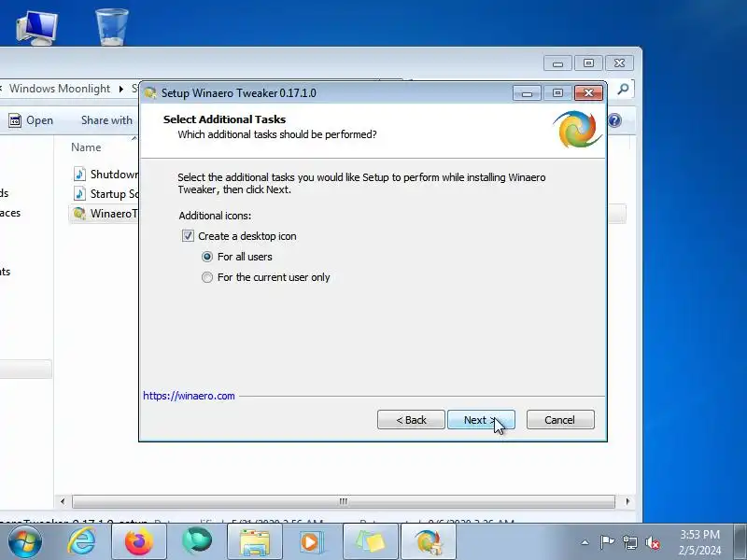
Task: Open the Recycle Bin desktop icon
Action: [x=111, y=27]
